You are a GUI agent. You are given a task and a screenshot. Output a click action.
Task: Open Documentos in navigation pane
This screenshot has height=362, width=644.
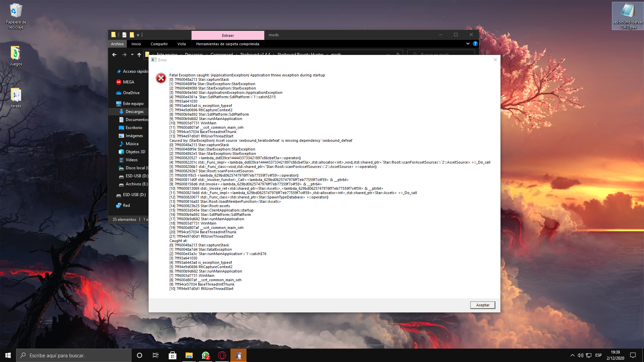click(133, 120)
